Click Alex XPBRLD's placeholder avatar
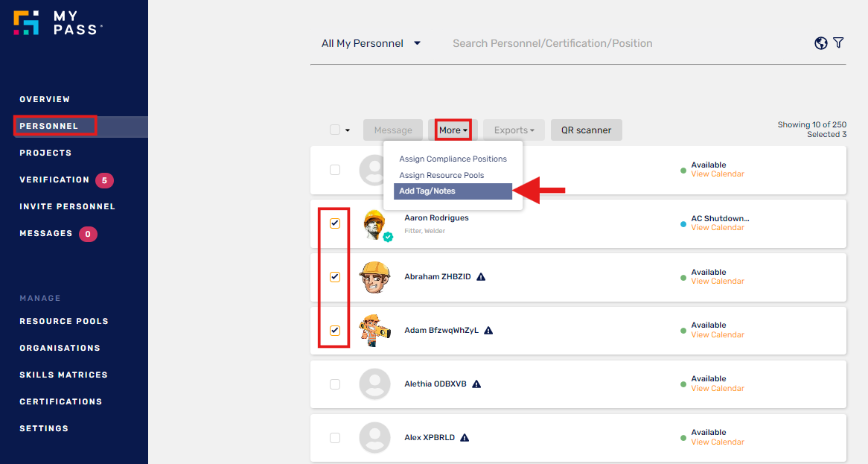The width and height of the screenshot is (868, 464). pyautogui.click(x=374, y=438)
